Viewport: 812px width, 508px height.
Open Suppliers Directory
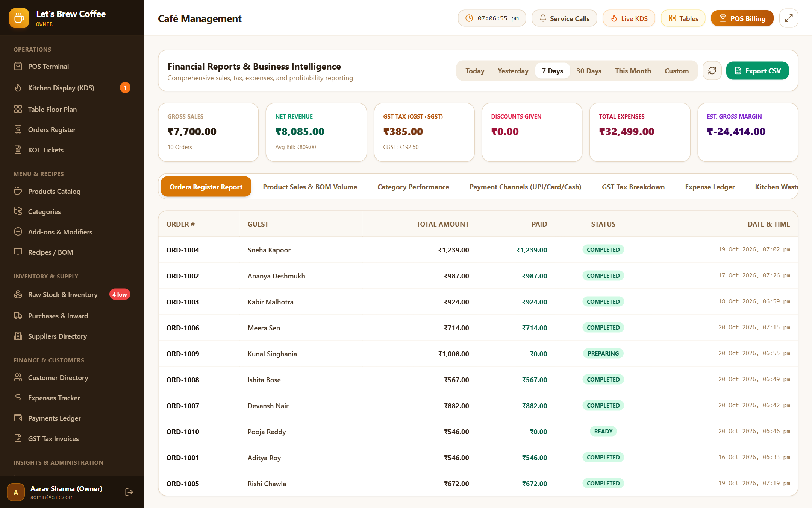click(x=72, y=336)
